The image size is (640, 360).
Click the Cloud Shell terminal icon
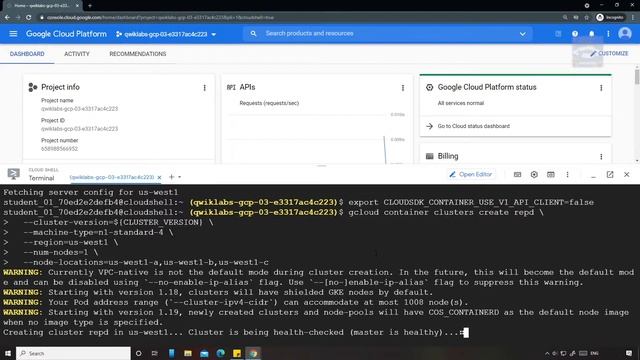point(13,174)
